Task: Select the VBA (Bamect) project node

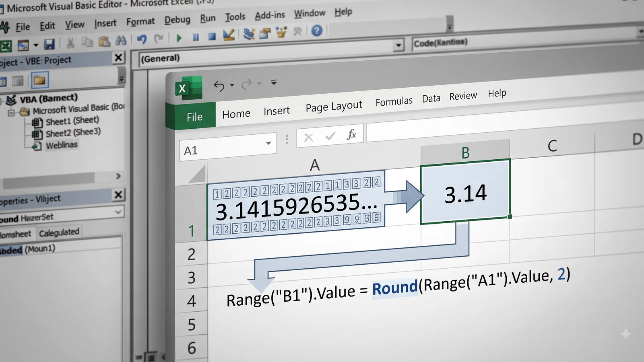Action: click(x=49, y=98)
